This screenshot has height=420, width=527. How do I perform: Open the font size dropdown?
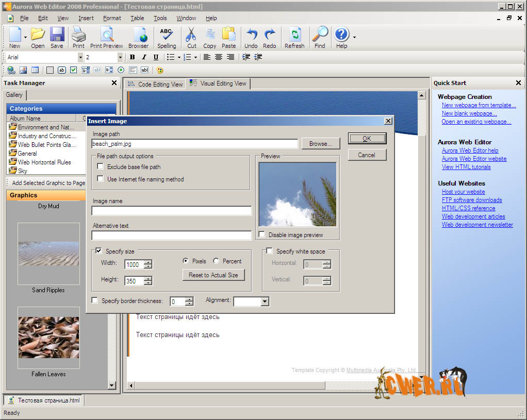tap(120, 57)
